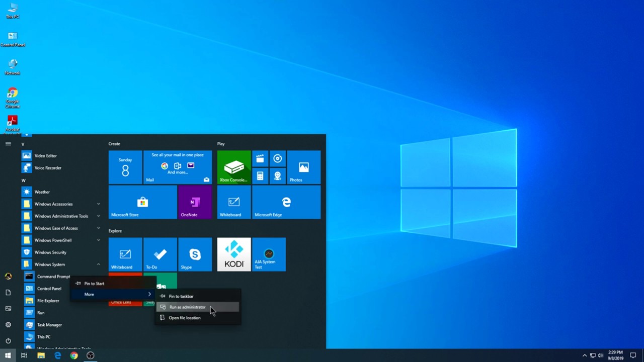Screen dimensions: 644x362
Task: Launch the wide Microsoft Edge tile
Action: (286, 202)
